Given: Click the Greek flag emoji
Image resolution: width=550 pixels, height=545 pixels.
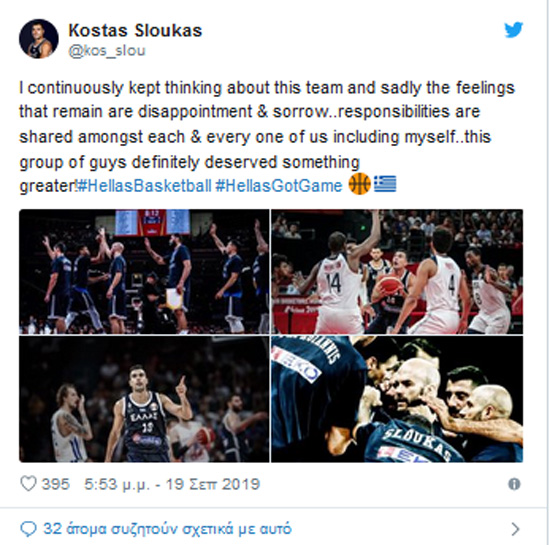Looking at the screenshot, I should (385, 184).
